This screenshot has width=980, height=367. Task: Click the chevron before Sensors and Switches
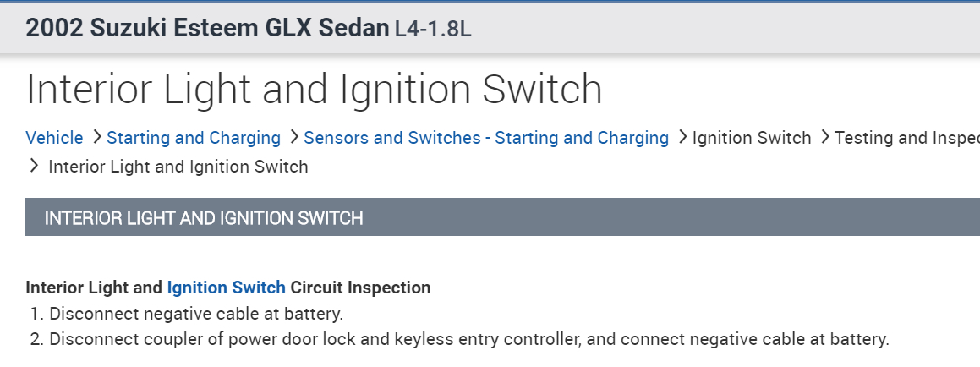click(x=293, y=137)
